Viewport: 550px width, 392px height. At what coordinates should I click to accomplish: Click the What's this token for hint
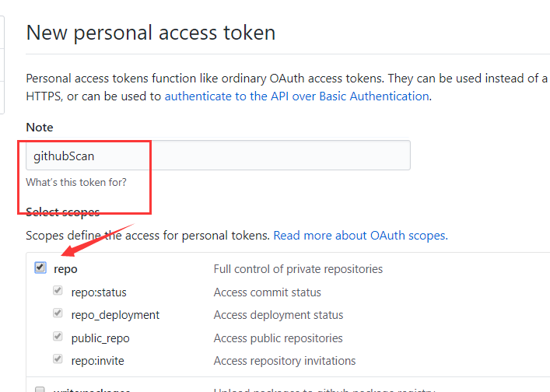click(x=76, y=183)
